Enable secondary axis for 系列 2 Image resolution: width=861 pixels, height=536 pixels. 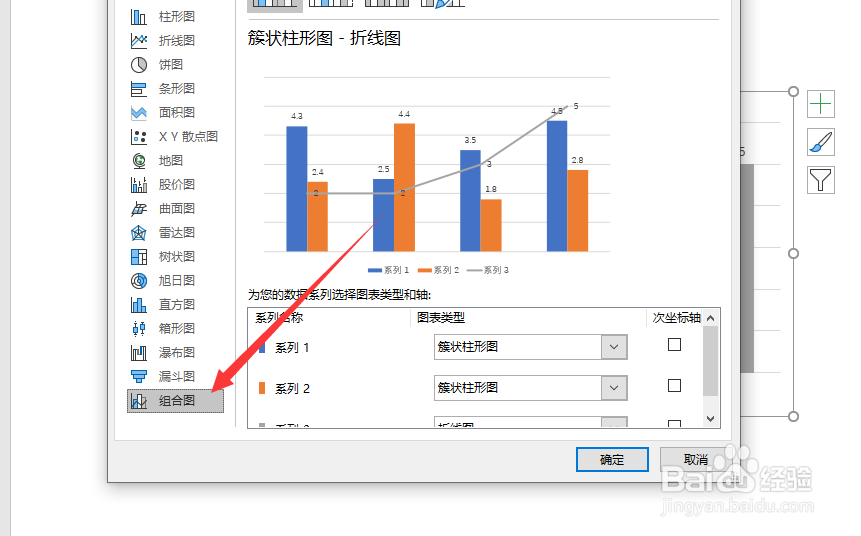click(674, 386)
